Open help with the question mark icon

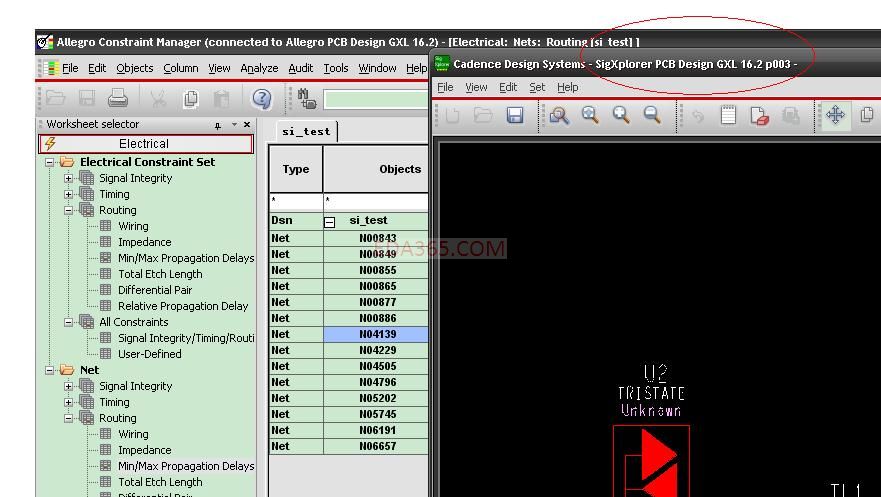click(x=262, y=98)
